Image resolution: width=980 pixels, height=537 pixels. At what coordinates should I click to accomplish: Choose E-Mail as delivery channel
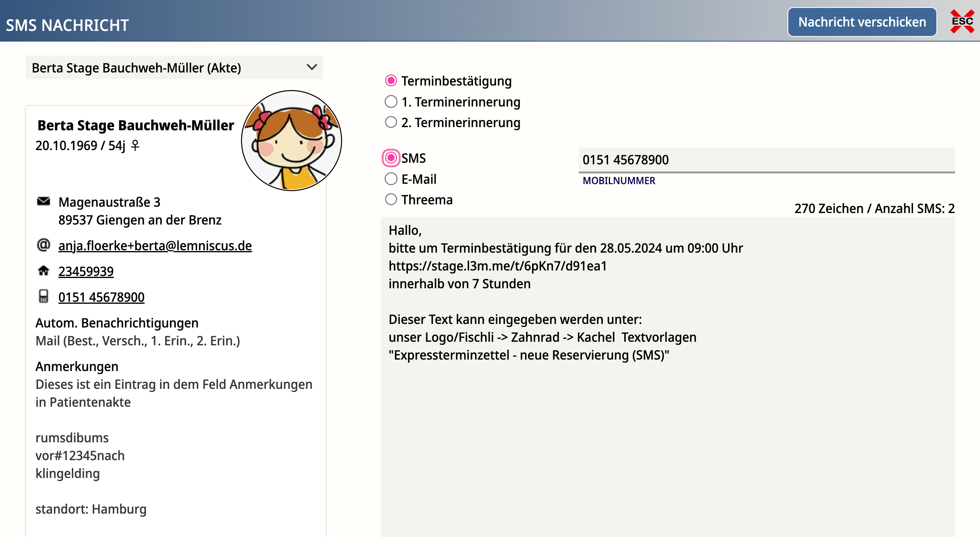pos(391,179)
